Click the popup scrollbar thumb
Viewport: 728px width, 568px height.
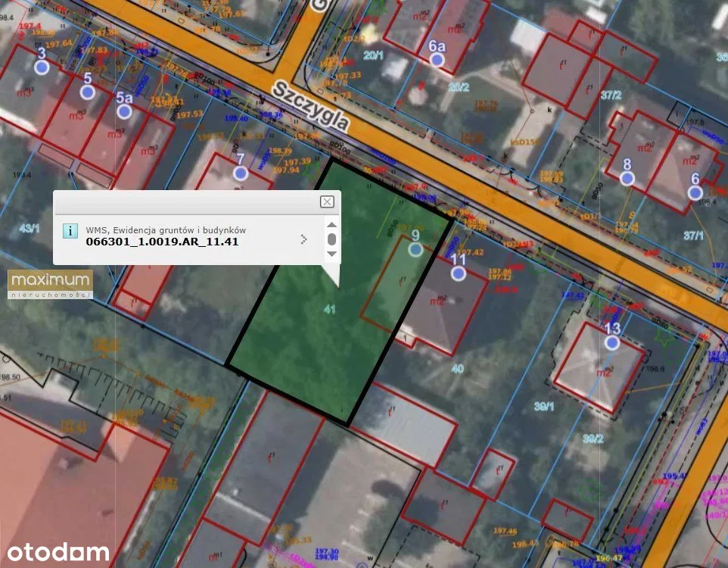[331, 239]
